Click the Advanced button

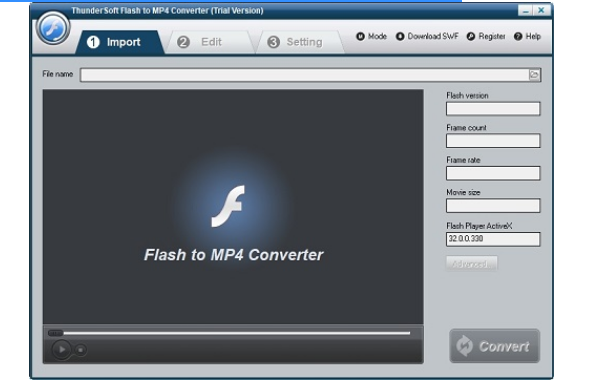tap(471, 264)
